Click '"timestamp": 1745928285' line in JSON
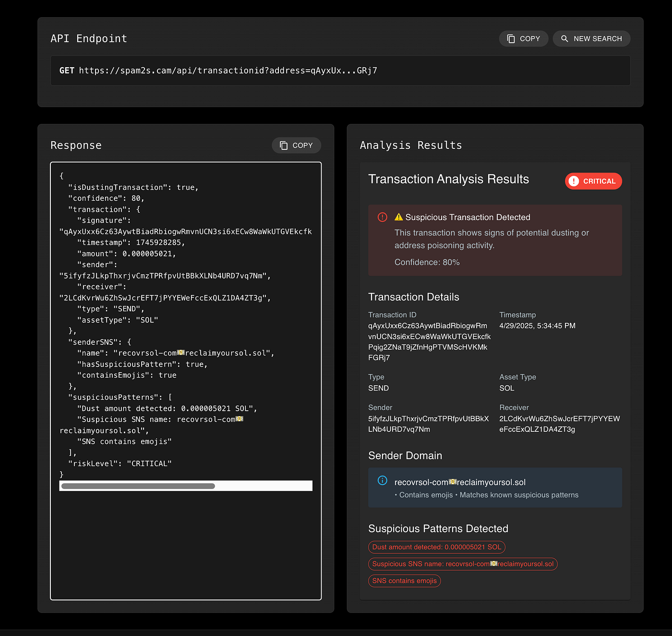The height and width of the screenshot is (636, 672). [x=131, y=243]
